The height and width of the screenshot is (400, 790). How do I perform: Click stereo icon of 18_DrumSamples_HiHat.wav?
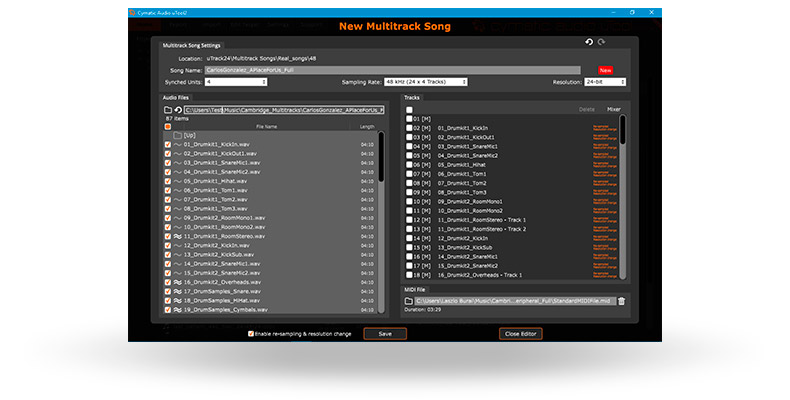(177, 301)
